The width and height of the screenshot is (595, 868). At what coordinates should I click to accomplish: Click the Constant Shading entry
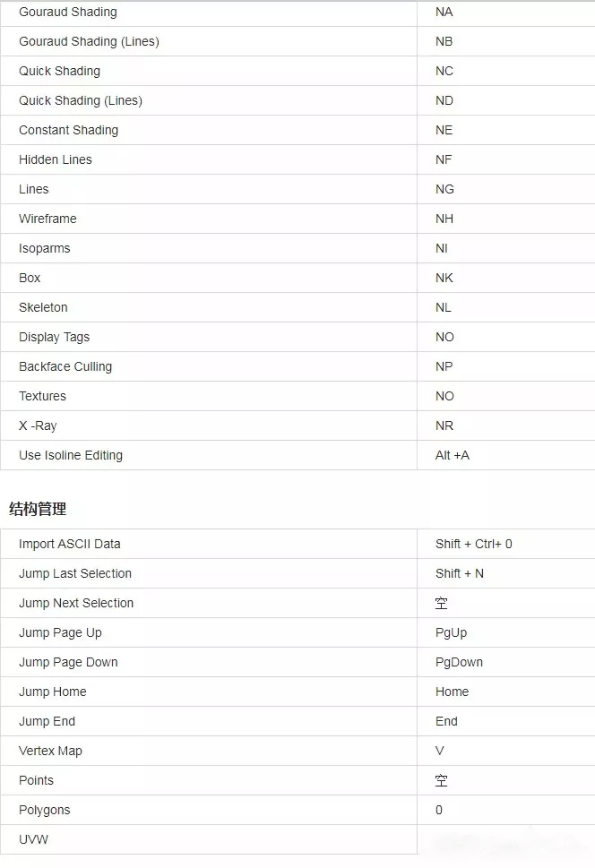click(68, 130)
